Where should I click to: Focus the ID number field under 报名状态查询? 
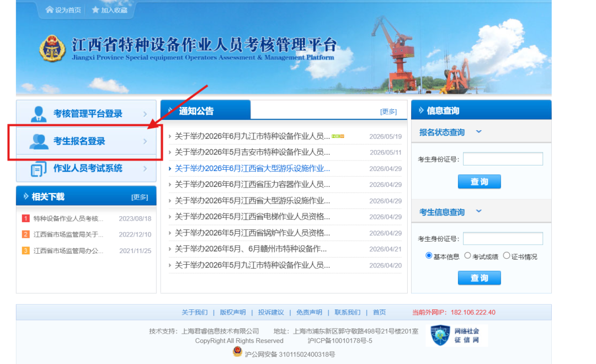click(x=503, y=159)
